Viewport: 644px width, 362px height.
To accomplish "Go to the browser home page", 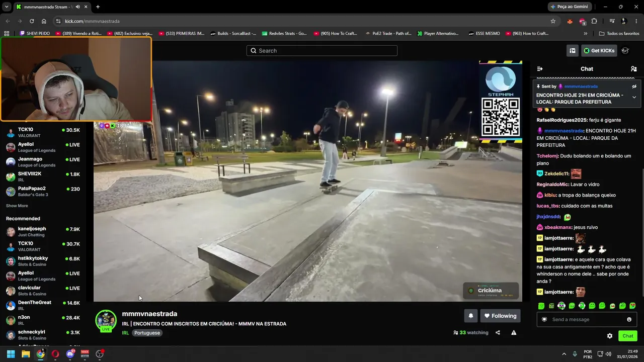I will 44,21.
